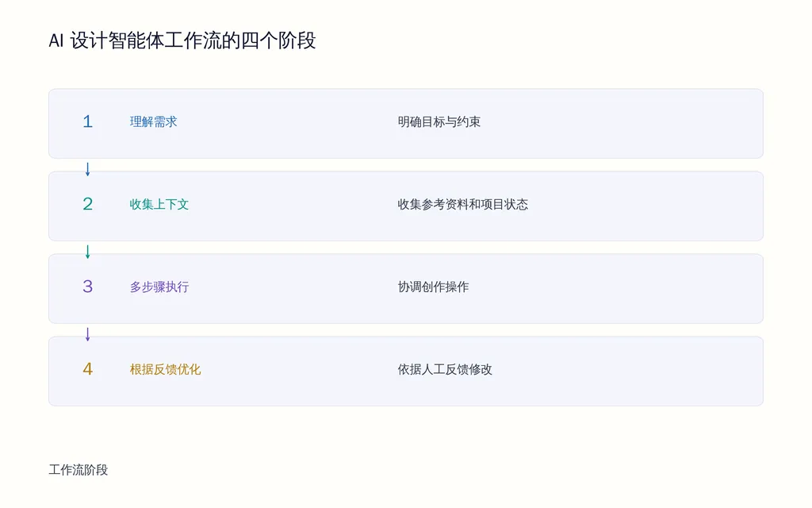This screenshot has width=812, height=508.
Task: Click the description '明确目标与约束'
Action: pos(439,121)
